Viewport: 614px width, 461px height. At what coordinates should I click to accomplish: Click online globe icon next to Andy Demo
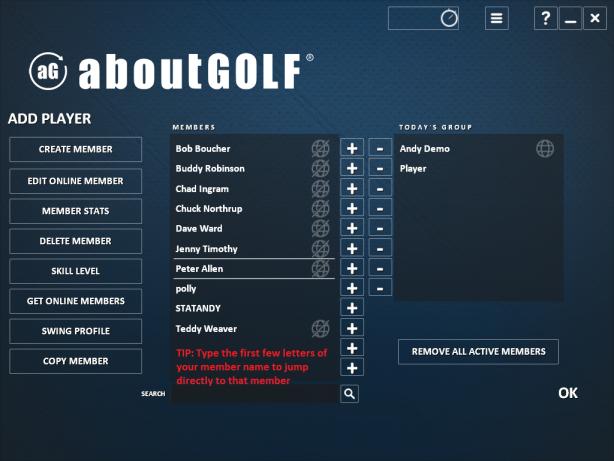[x=545, y=149]
